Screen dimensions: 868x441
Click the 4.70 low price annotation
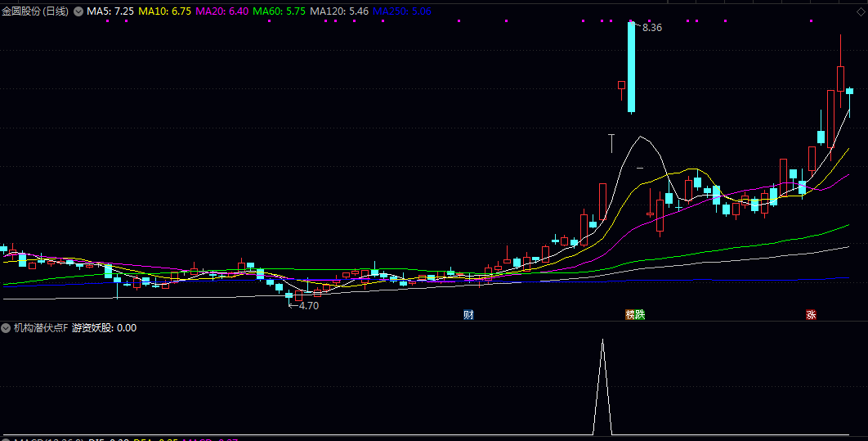309,305
